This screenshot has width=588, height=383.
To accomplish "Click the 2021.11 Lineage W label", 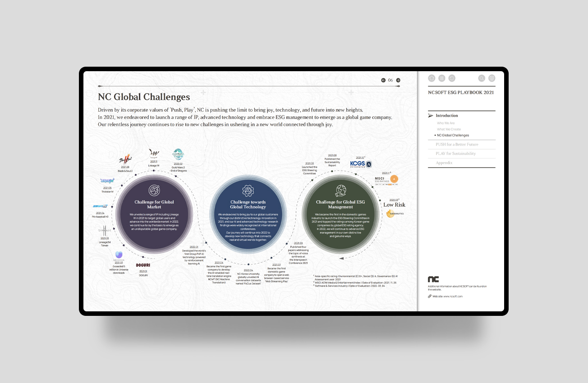I will [154, 164].
